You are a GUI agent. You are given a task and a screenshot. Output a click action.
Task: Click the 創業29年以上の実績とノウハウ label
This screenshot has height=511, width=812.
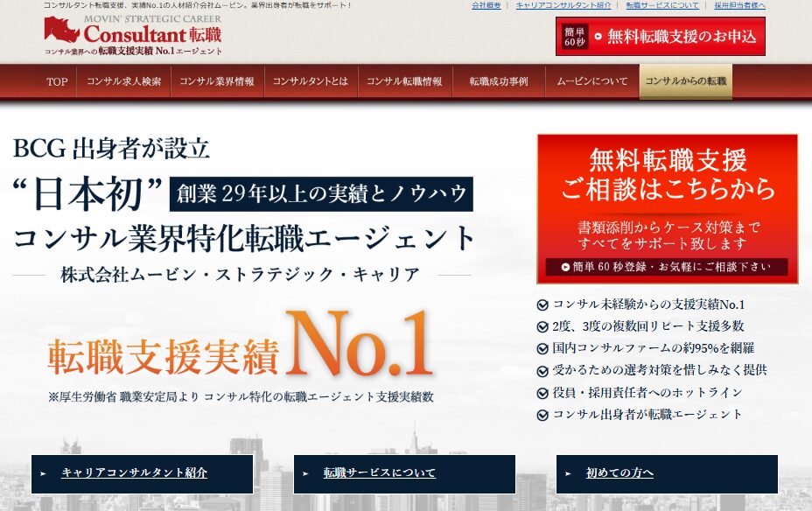tap(321, 194)
